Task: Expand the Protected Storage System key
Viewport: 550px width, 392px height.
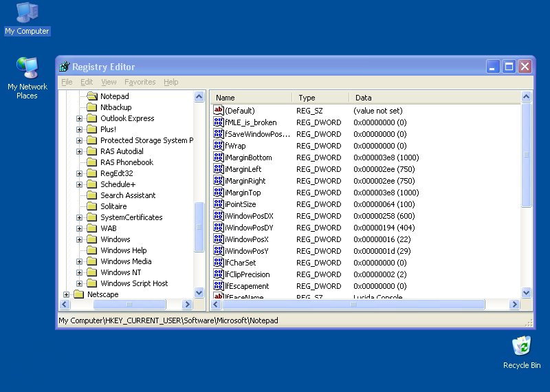Action: click(79, 141)
